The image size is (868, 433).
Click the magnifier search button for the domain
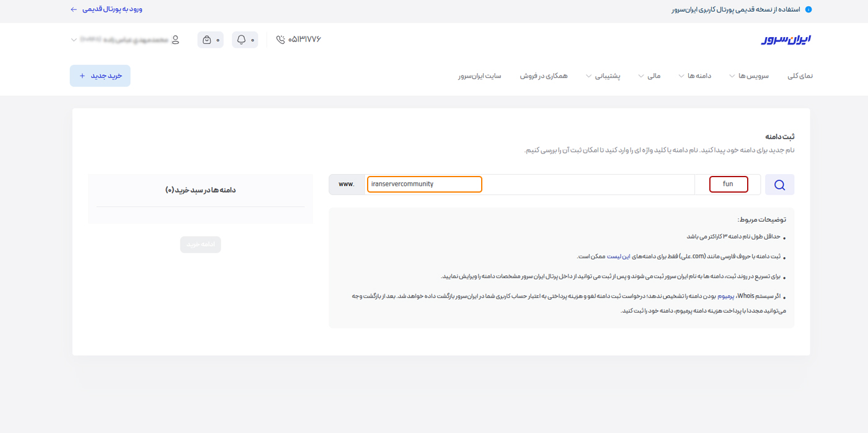pos(779,185)
